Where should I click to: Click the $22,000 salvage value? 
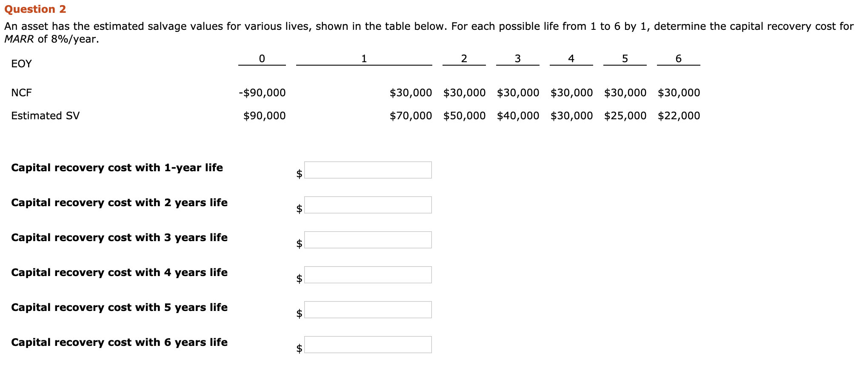(x=679, y=115)
